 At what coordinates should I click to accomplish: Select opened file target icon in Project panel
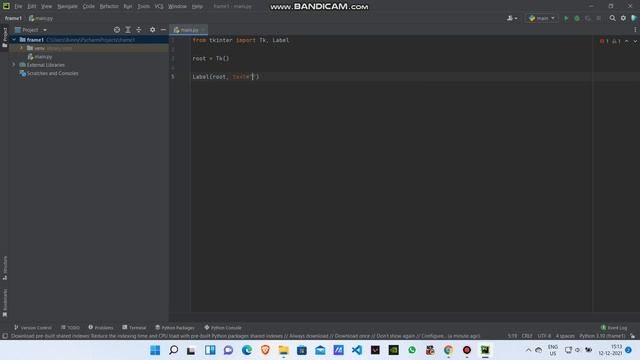pyautogui.click(x=117, y=30)
